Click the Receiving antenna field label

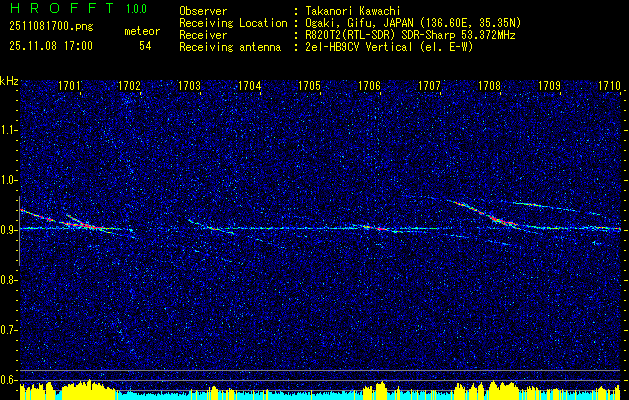[230, 47]
